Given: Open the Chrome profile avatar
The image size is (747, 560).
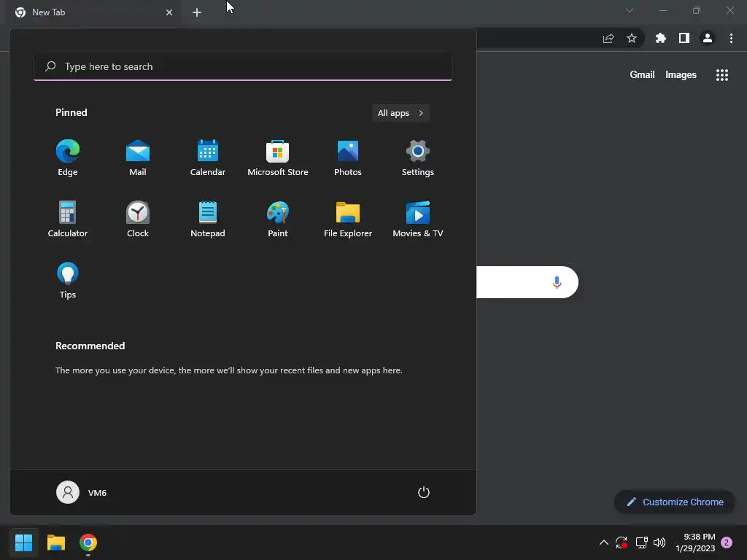Looking at the screenshot, I should pyautogui.click(x=708, y=38).
